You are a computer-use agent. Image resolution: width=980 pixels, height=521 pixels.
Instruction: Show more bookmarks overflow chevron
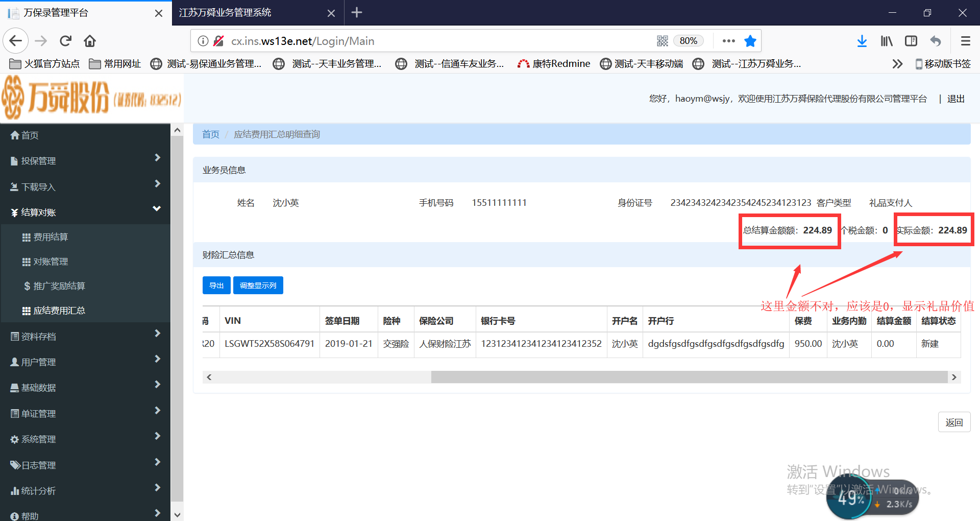[x=897, y=64]
